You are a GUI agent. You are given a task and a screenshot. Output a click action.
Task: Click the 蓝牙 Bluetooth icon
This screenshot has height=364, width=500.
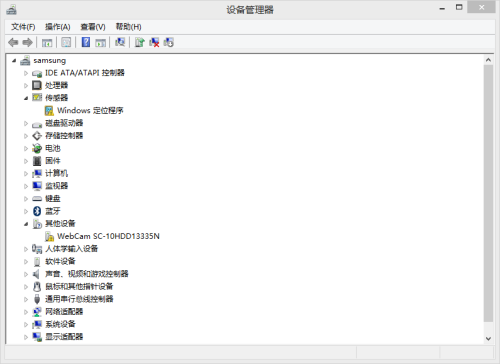click(x=37, y=211)
